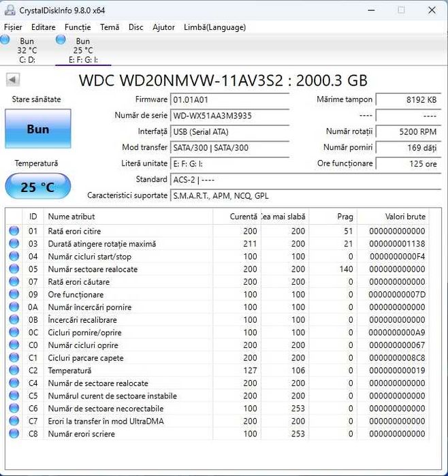
Task: Click the Prag column header
Action: (333, 217)
